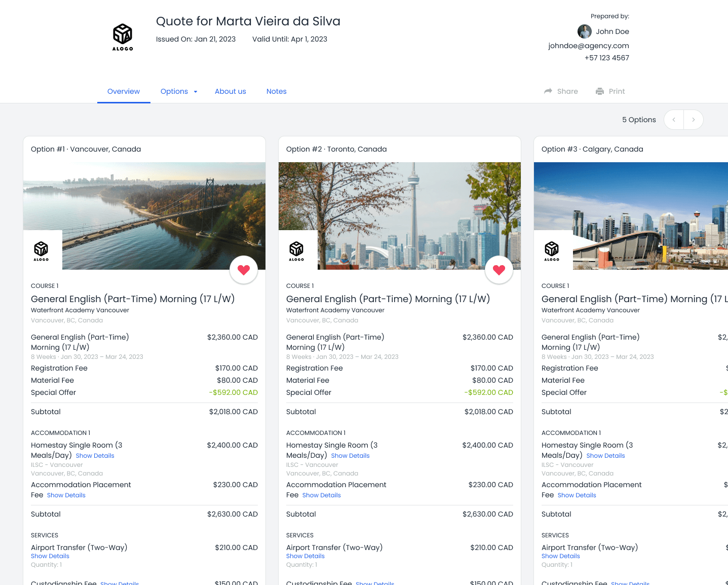Click the Share arrow icon

click(548, 91)
